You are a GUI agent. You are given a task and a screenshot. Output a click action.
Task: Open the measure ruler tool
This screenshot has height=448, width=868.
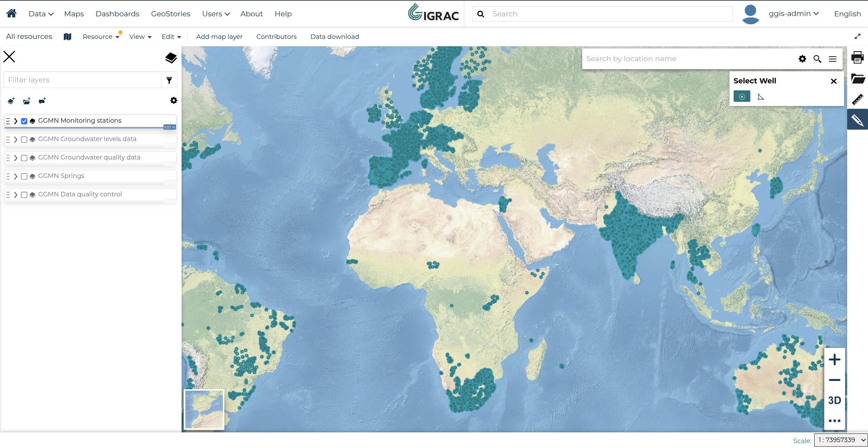pyautogui.click(x=857, y=99)
